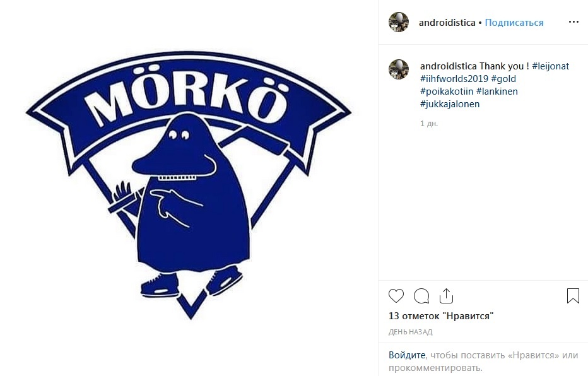The image size is (588, 376).
Task: Open the post's ДЕНЬ НАЗАД timestamp
Action: coord(410,332)
